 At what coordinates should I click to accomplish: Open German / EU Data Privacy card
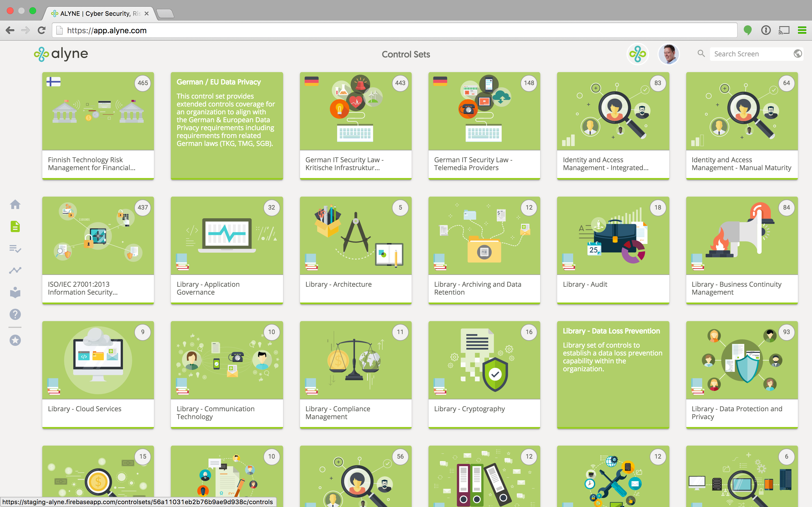(x=227, y=126)
